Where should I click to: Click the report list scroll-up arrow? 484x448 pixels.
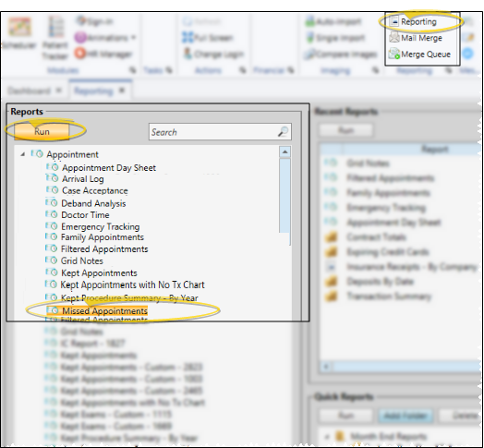pos(284,151)
